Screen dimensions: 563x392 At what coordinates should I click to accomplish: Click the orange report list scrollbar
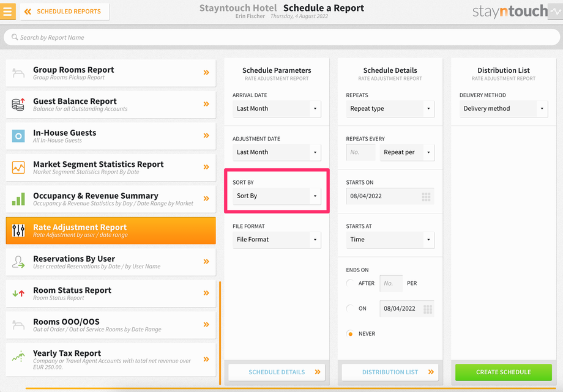(x=220, y=333)
